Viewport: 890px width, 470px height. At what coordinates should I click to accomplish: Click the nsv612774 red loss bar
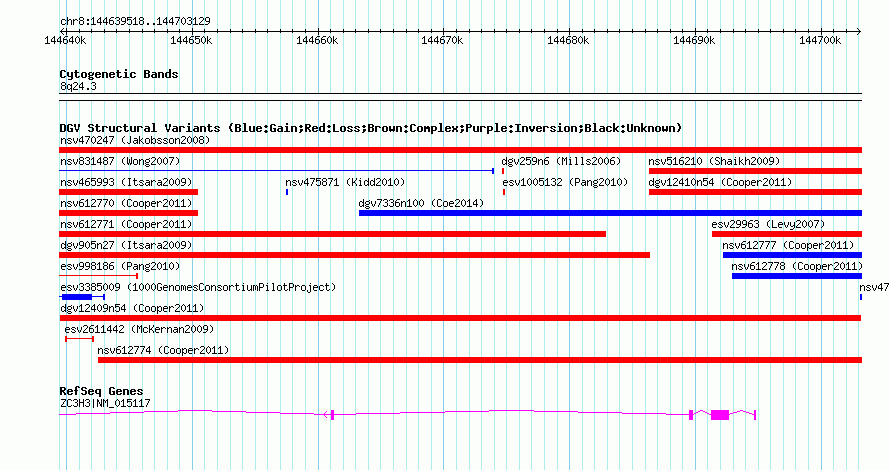[x=480, y=360]
